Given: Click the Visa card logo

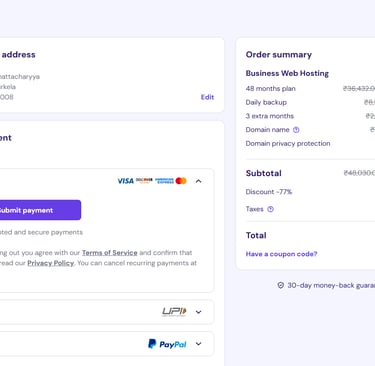Looking at the screenshot, I should [x=125, y=181].
